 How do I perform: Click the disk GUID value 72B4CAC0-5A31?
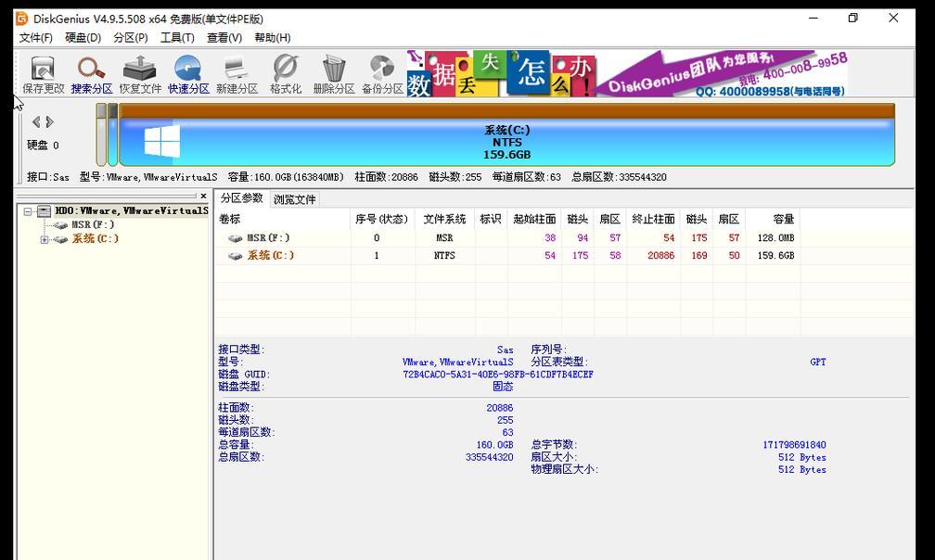pos(498,375)
